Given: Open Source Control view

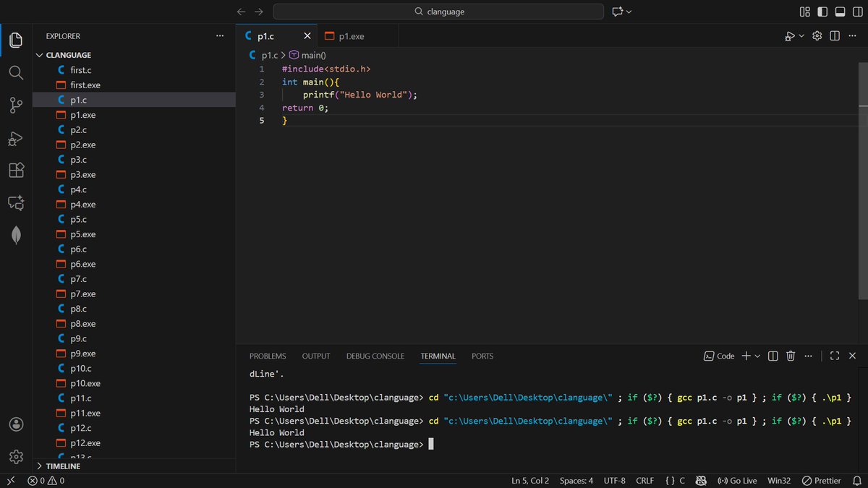Looking at the screenshot, I should point(15,105).
